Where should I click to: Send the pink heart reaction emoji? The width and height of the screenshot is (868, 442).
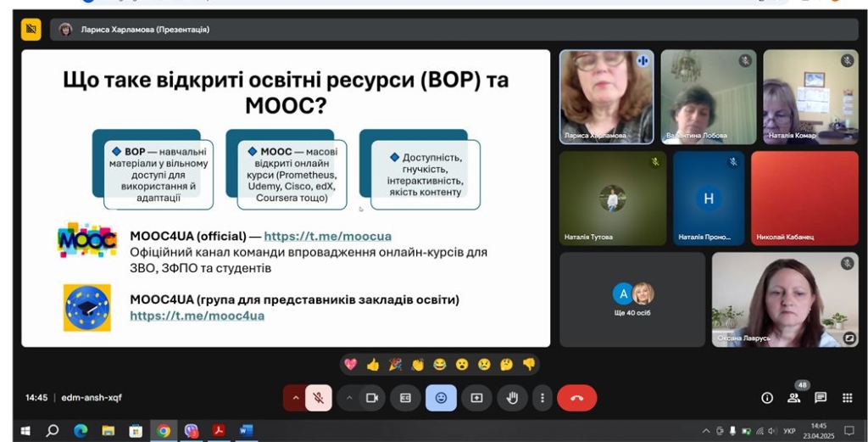[351, 364]
